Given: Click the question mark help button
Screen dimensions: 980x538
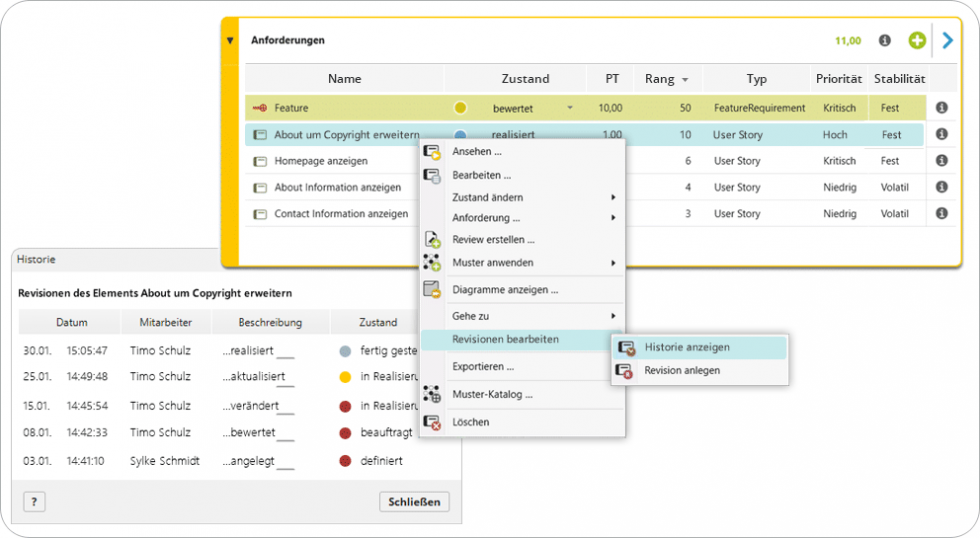Looking at the screenshot, I should point(34,502).
